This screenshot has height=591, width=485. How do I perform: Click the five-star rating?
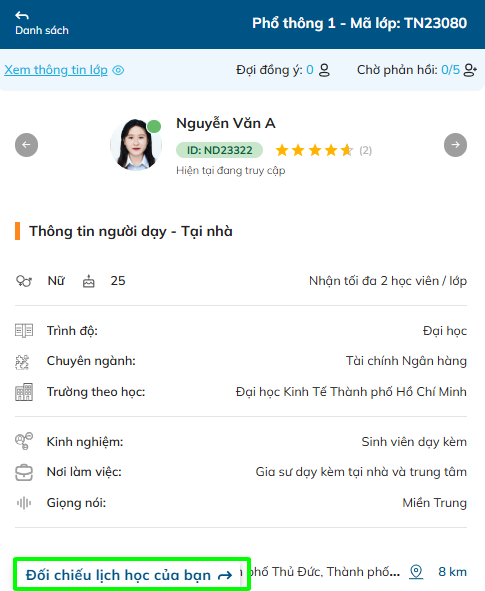tap(314, 150)
